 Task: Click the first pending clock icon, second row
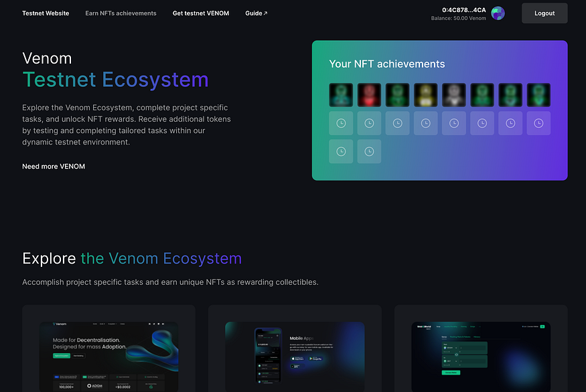coord(341,123)
